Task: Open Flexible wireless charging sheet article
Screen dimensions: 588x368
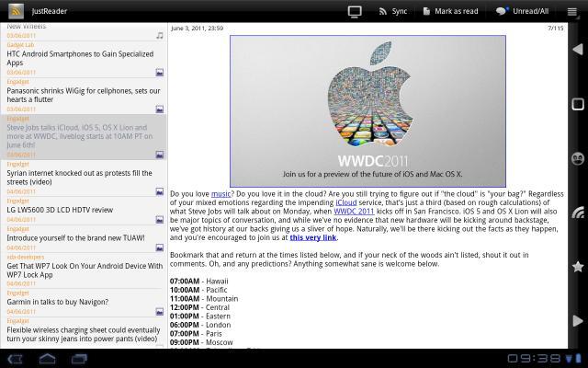Action: pos(84,334)
